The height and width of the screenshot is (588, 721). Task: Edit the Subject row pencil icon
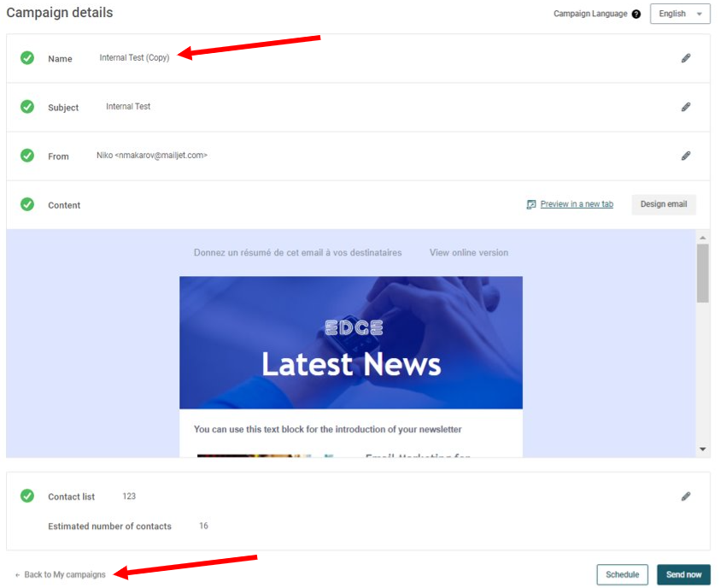[686, 107]
